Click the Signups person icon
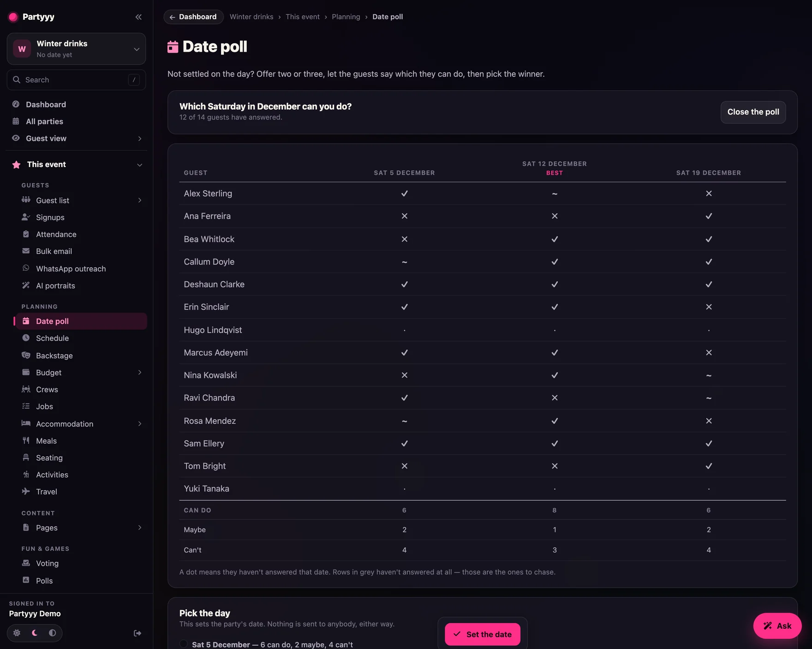812x649 pixels. coord(26,217)
